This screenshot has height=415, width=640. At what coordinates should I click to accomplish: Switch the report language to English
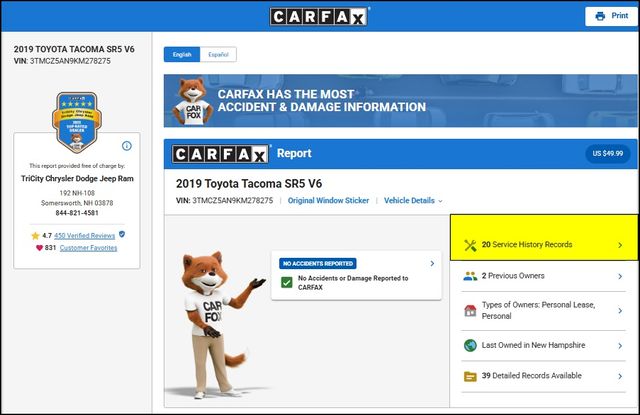tap(182, 54)
